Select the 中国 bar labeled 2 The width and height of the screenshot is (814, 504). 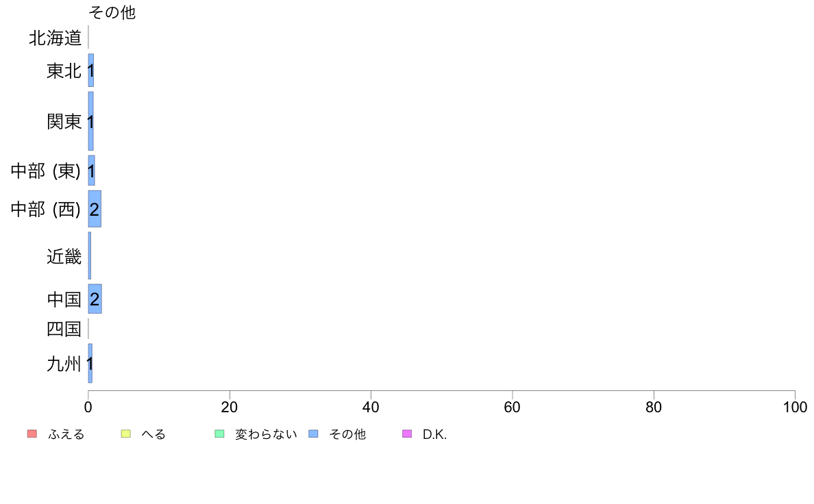pyautogui.click(x=95, y=299)
